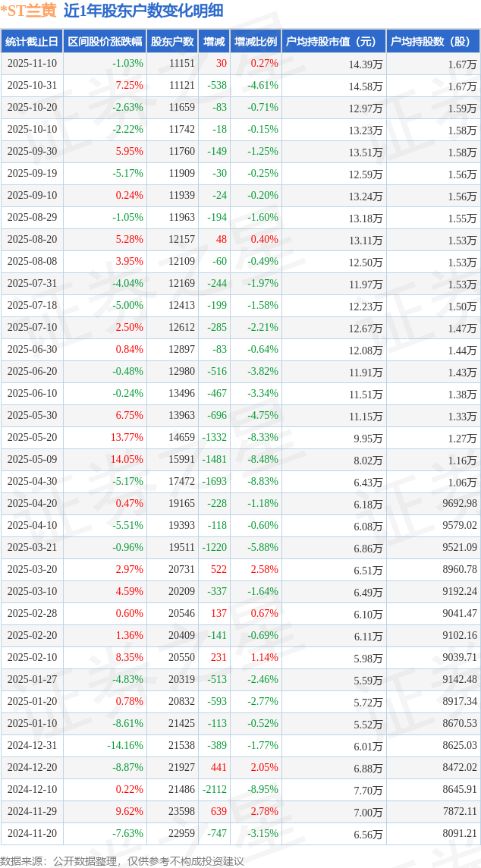This screenshot has width=481, height=868.
Task: Sort by the 统计截止日 column header
Action: (32, 42)
